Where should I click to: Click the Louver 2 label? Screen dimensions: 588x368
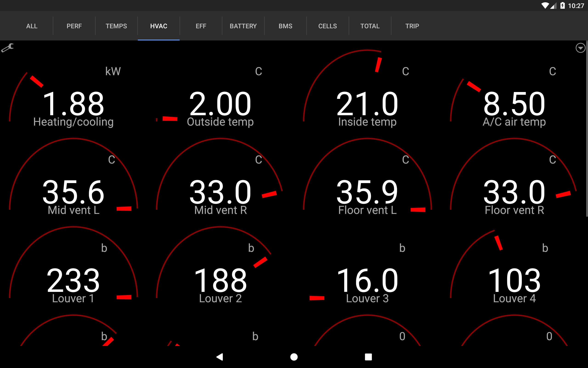[x=220, y=298]
